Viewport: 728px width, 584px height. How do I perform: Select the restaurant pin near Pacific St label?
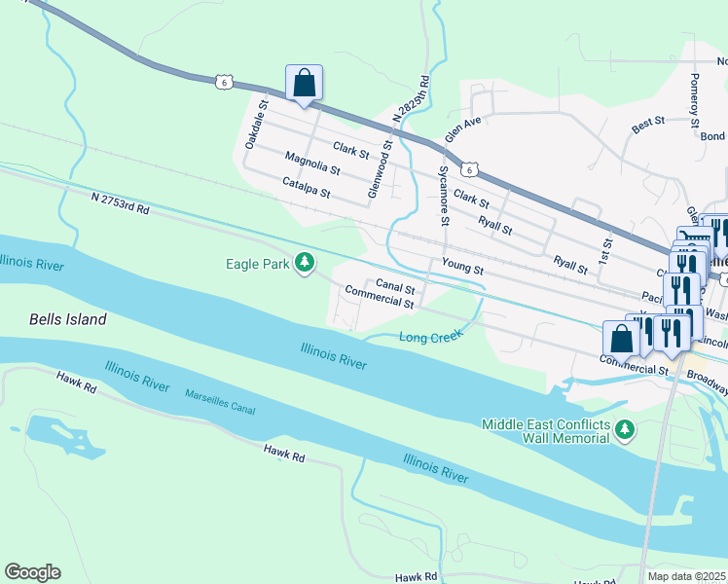pos(681,288)
